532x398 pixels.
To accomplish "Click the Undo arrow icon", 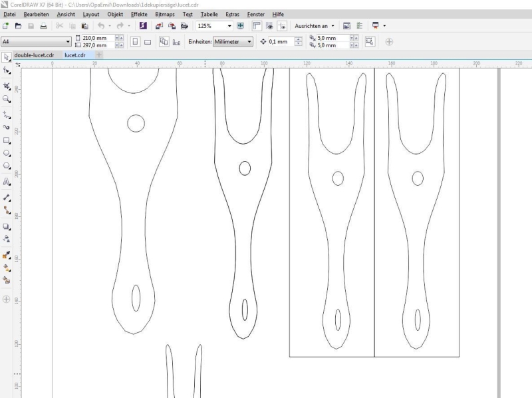I will click(101, 26).
